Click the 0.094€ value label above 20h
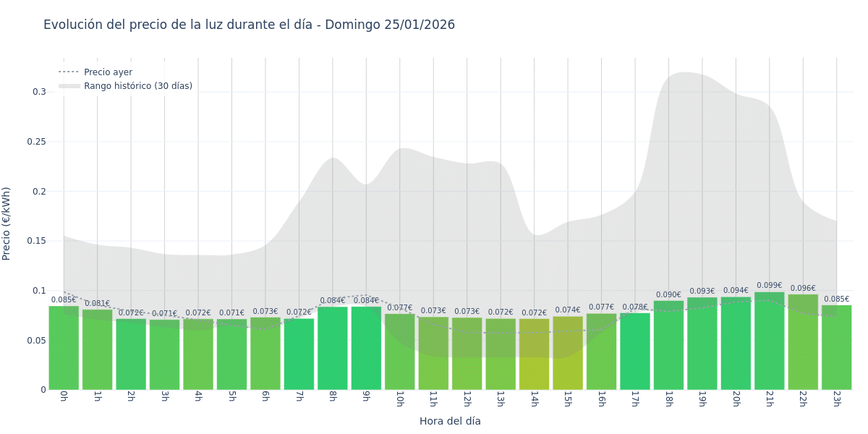This screenshot has width=868, height=434. click(736, 291)
